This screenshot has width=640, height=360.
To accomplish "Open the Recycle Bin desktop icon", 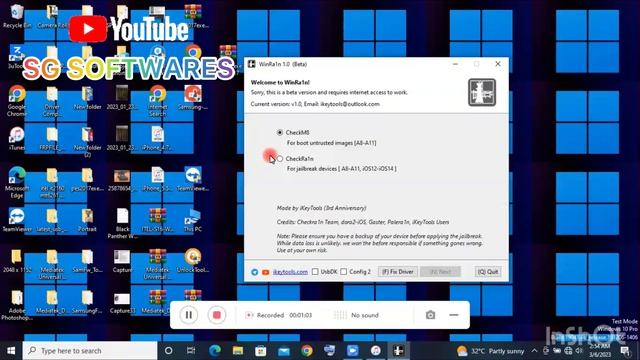I will (17, 16).
